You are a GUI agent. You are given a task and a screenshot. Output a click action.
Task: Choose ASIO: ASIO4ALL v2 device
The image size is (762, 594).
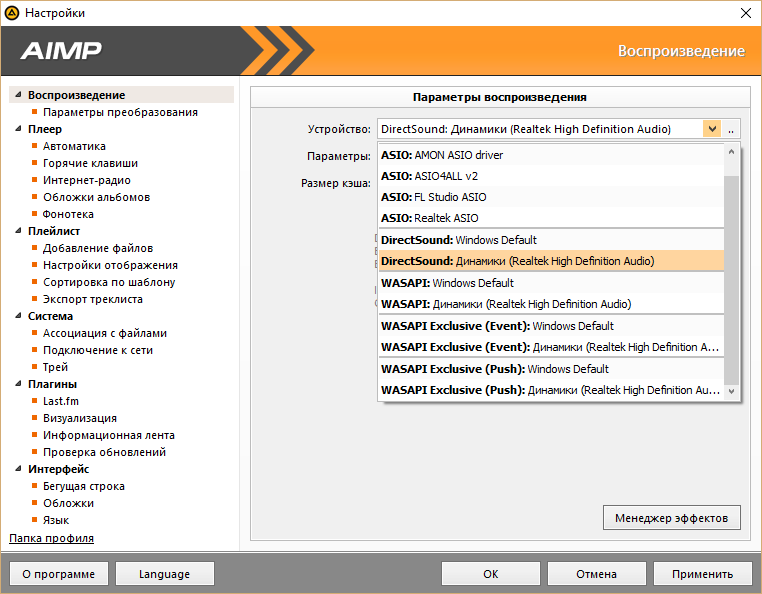pyautogui.click(x=551, y=176)
